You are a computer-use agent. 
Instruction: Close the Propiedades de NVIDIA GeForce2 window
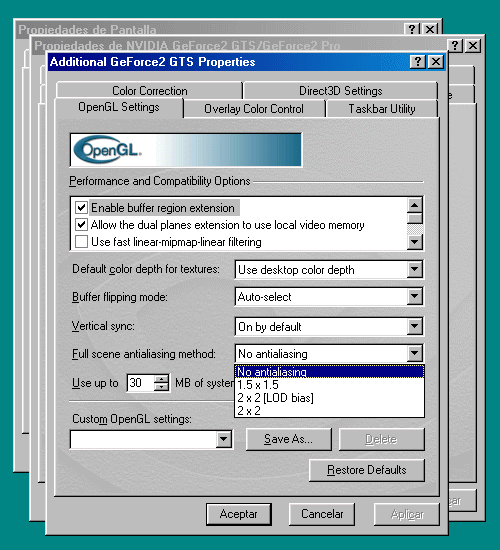(473, 45)
